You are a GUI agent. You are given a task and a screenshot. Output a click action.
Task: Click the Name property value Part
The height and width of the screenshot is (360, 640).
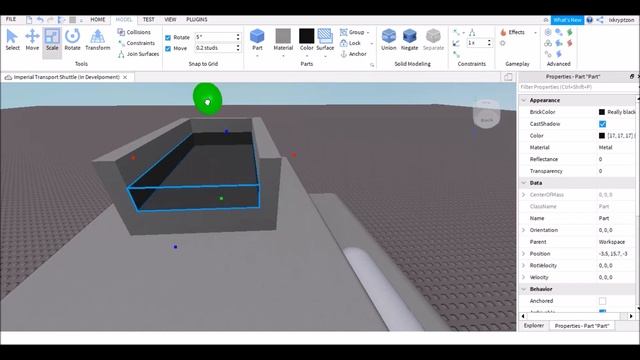tap(604, 218)
